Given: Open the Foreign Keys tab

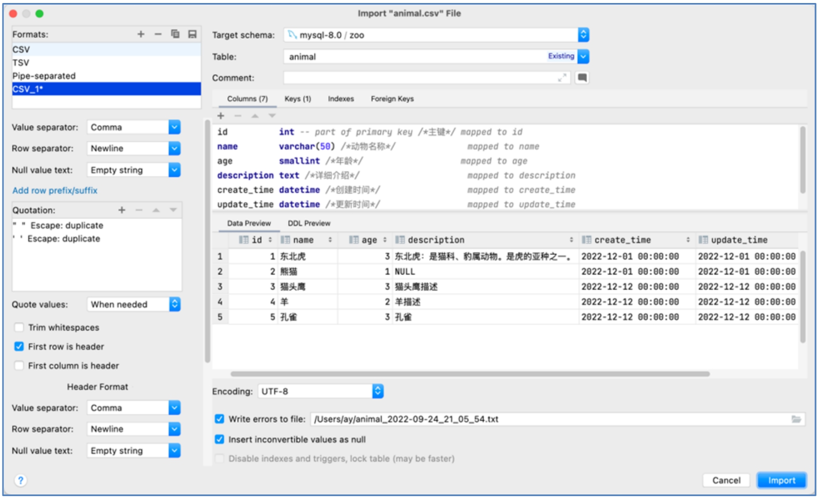Looking at the screenshot, I should pos(392,99).
